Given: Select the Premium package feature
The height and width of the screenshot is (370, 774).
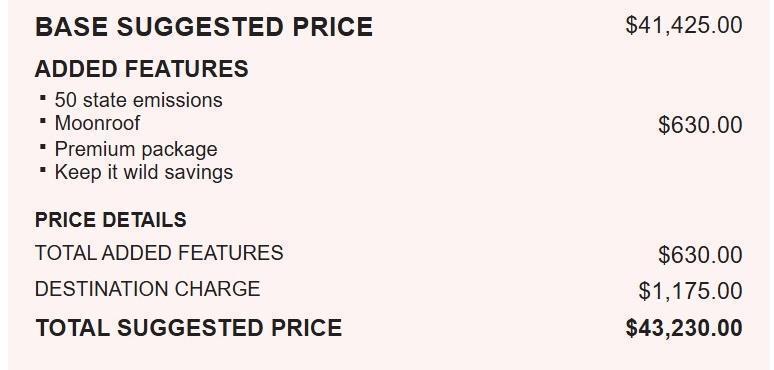Looking at the screenshot, I should pos(136,149).
